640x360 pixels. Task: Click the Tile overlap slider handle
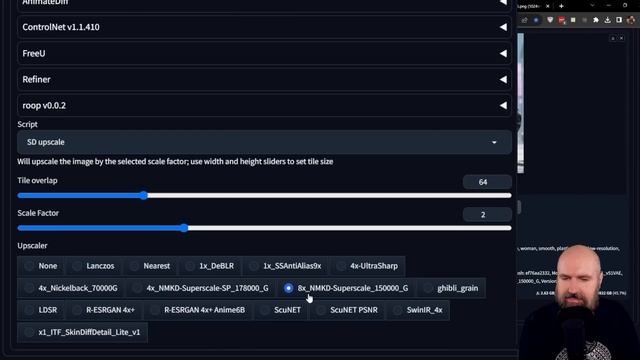[x=144, y=196]
